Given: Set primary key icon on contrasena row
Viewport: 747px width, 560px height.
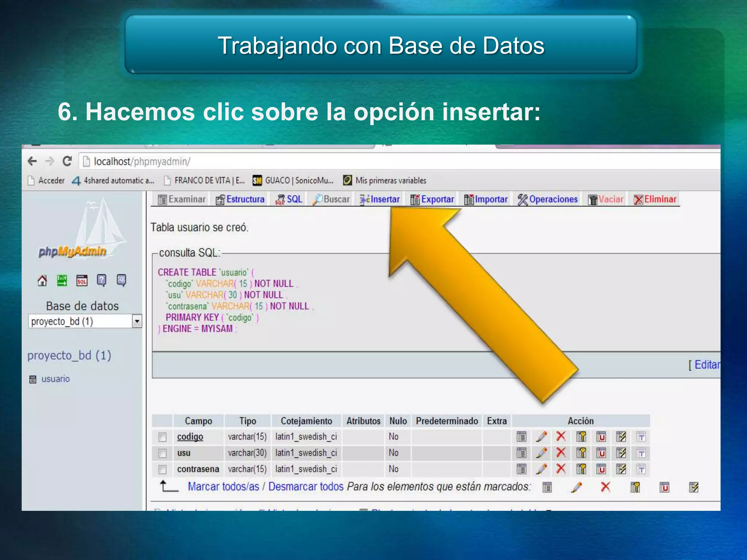Looking at the screenshot, I should tap(581, 469).
